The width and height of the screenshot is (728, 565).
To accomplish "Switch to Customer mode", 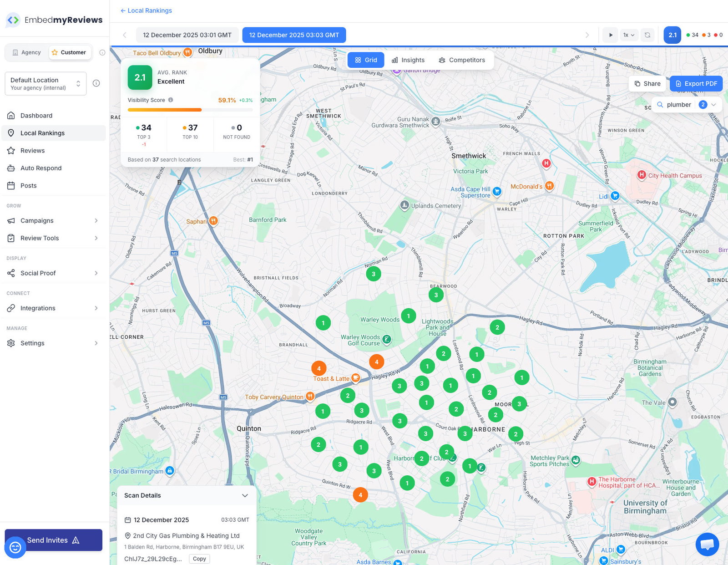I will pyautogui.click(x=70, y=52).
